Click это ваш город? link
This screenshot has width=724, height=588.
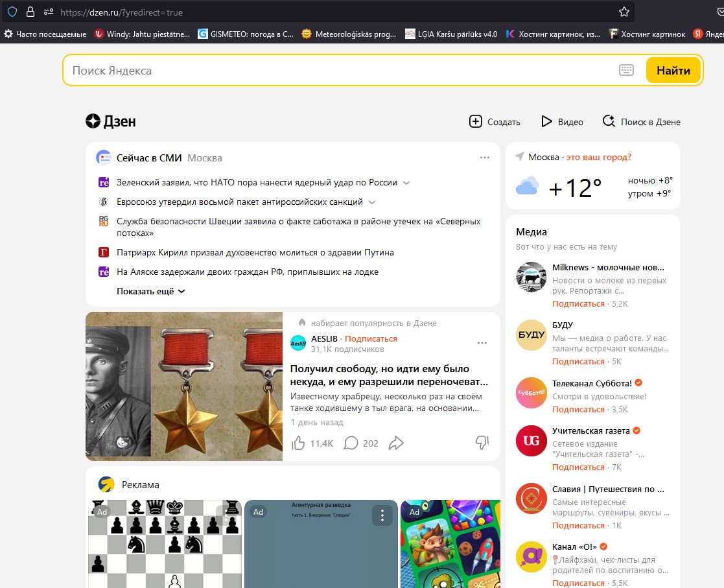point(598,157)
